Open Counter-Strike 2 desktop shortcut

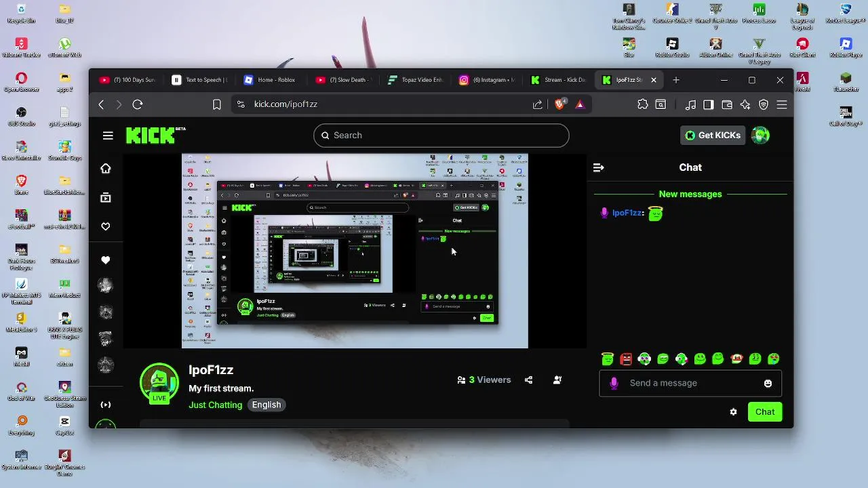672,14
